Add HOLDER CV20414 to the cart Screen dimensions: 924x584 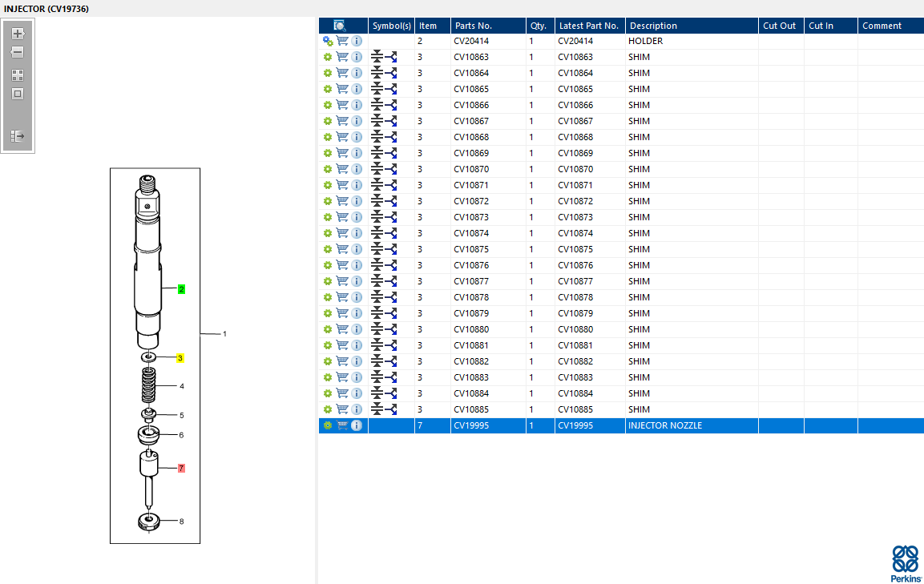pyautogui.click(x=342, y=41)
